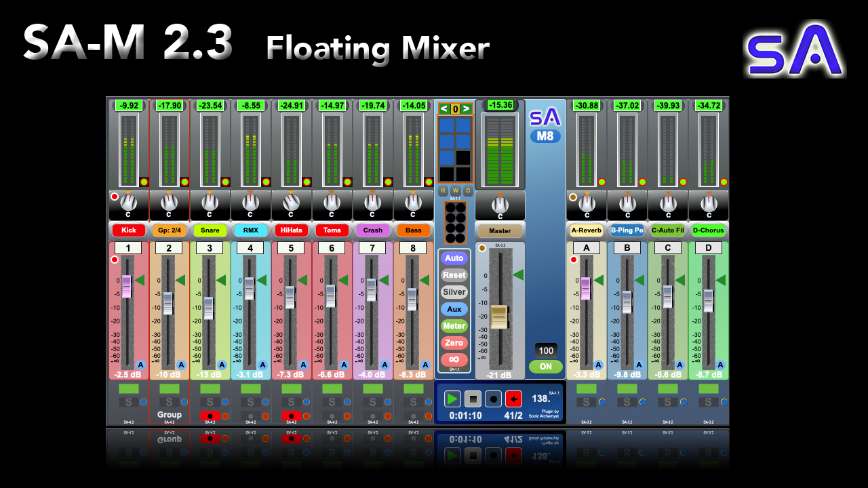Screen dimensions: 868x488
Task: Toggle the red record-arm button on Snare
Action: [x=210, y=416]
